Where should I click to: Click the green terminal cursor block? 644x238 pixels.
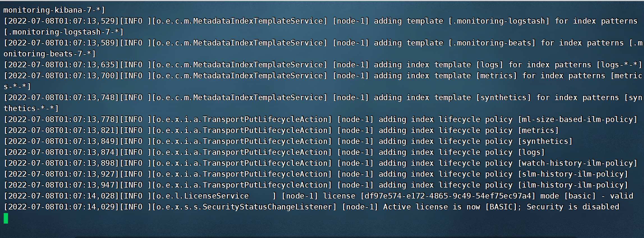[6, 218]
